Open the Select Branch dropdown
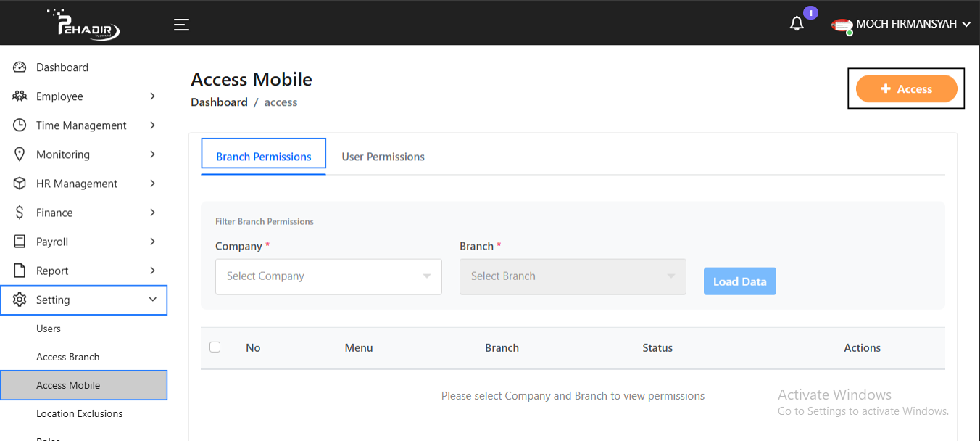The height and width of the screenshot is (441, 980). 573,276
